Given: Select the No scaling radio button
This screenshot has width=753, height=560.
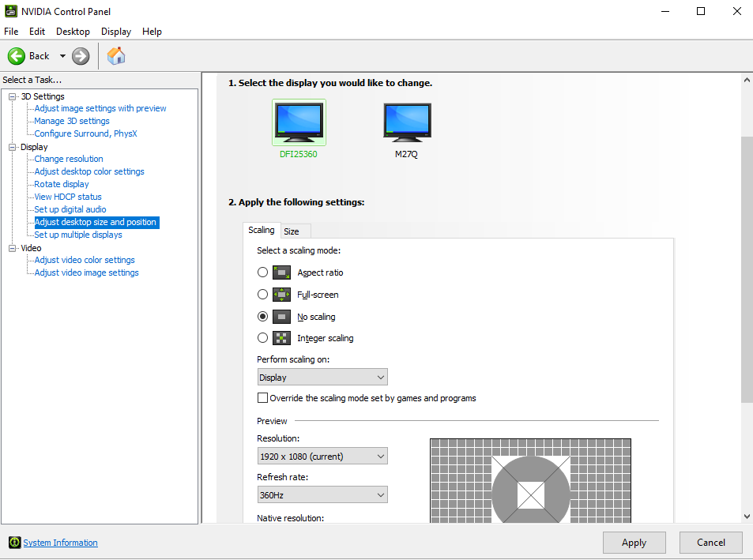Looking at the screenshot, I should click(262, 316).
